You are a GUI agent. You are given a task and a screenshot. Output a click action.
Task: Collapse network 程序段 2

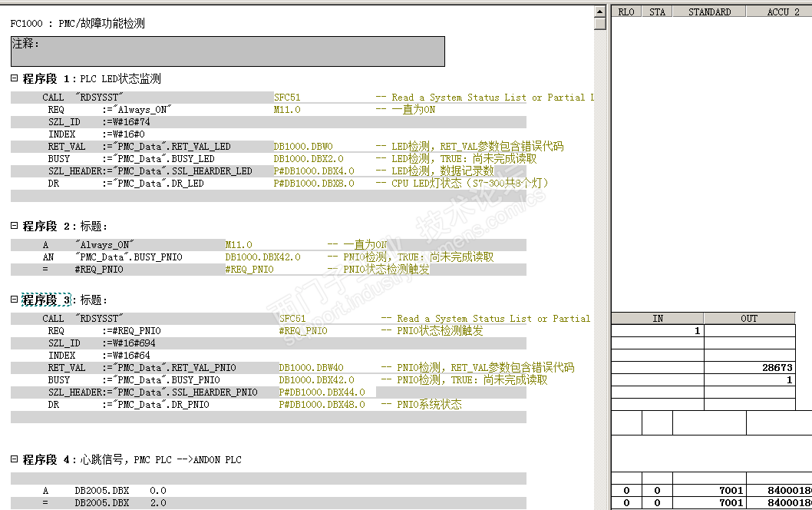(15, 226)
